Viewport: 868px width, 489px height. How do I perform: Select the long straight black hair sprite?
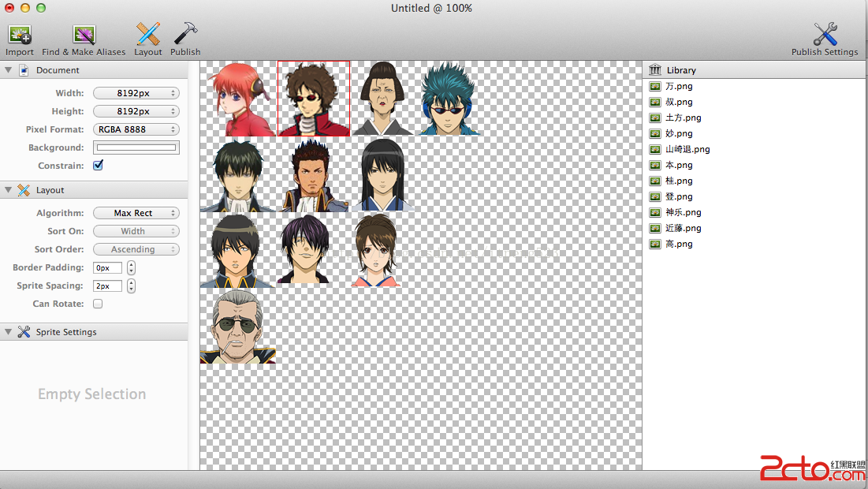pos(382,175)
